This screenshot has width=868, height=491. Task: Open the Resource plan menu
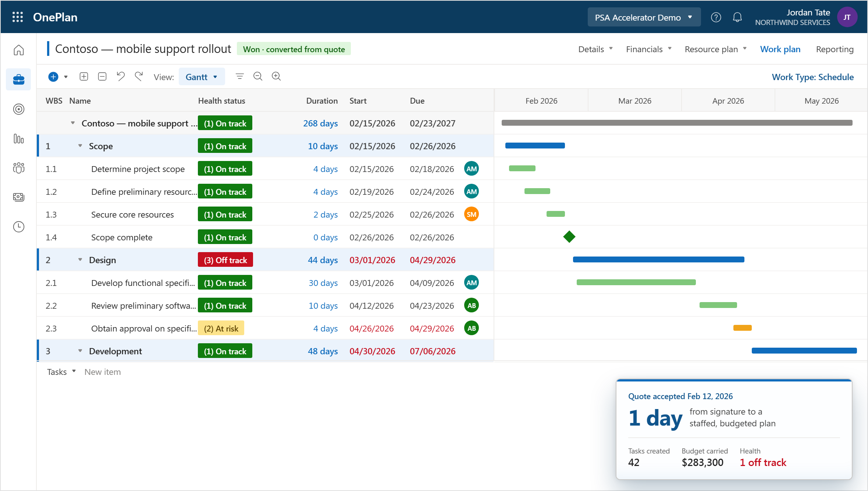[x=716, y=49]
